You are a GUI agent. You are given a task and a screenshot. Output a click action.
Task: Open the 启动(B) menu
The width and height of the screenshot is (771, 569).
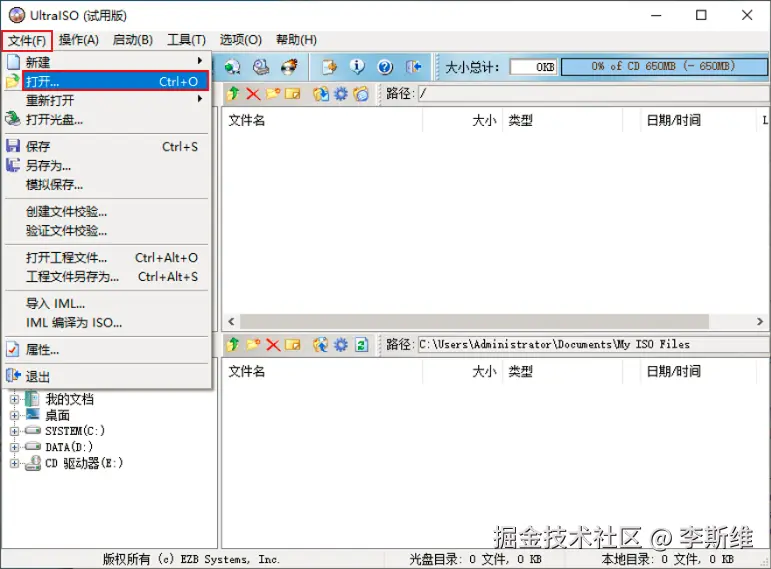coord(133,40)
